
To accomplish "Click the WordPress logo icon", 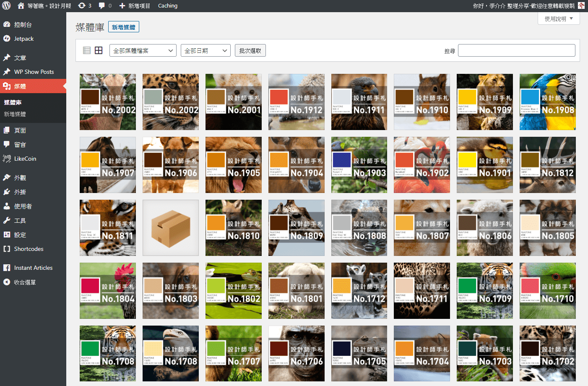I will [x=6, y=6].
